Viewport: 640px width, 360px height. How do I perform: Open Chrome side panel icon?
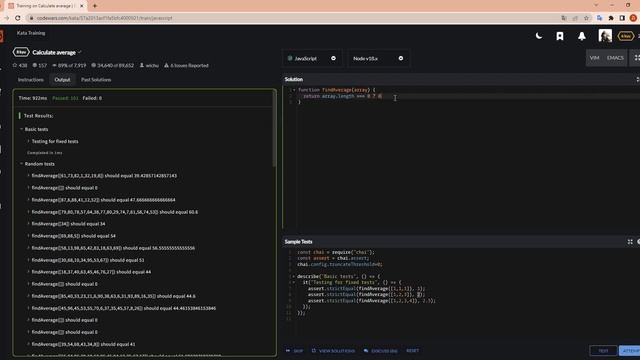point(622,18)
